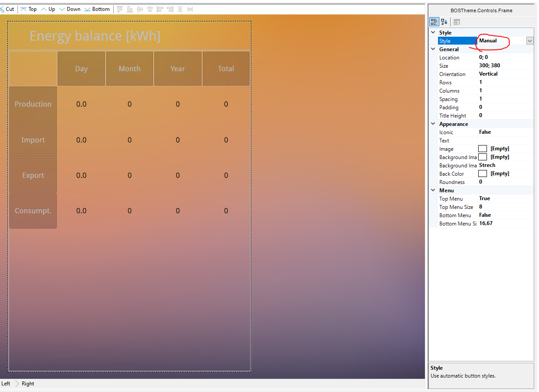Select the Month column header button
The width and height of the screenshot is (539, 392).
pyautogui.click(x=129, y=69)
